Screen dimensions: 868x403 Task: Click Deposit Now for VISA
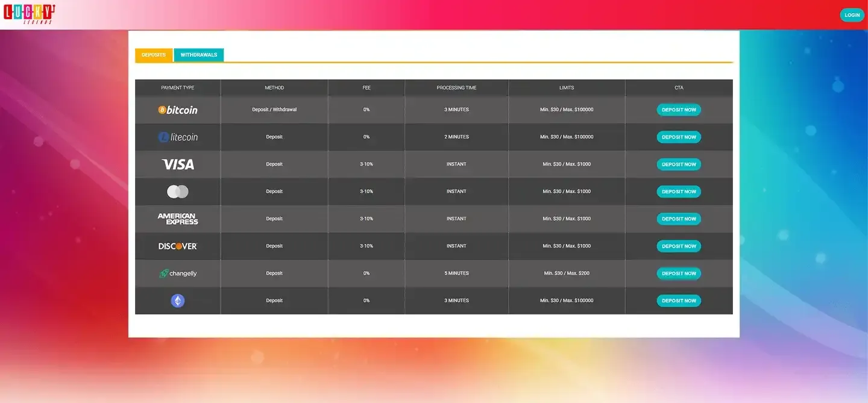(x=679, y=164)
